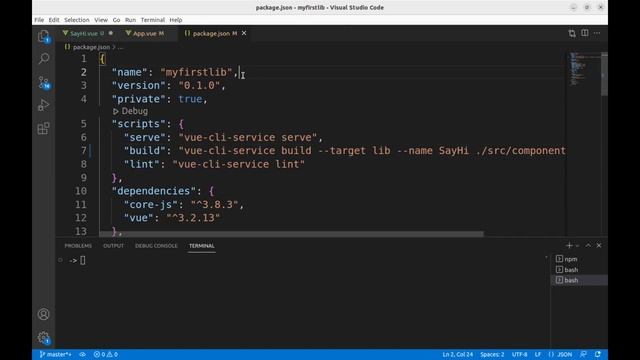
Task: Open notifications bell in status bar
Action: pos(598,354)
